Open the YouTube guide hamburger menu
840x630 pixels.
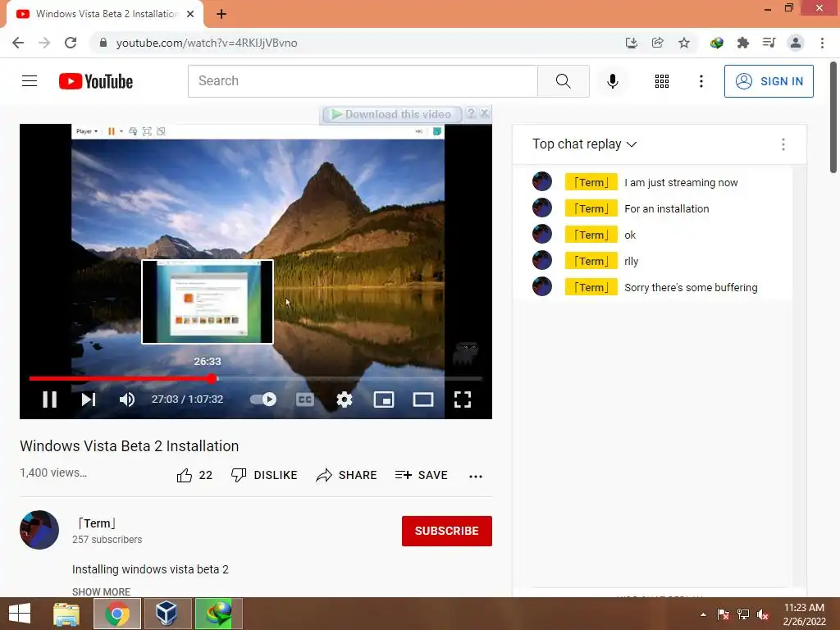pyautogui.click(x=30, y=81)
